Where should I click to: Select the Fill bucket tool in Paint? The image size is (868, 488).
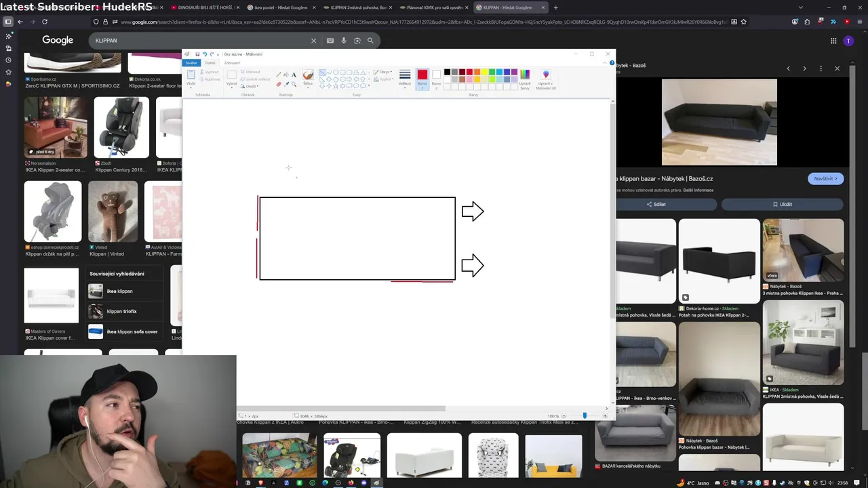click(x=286, y=75)
